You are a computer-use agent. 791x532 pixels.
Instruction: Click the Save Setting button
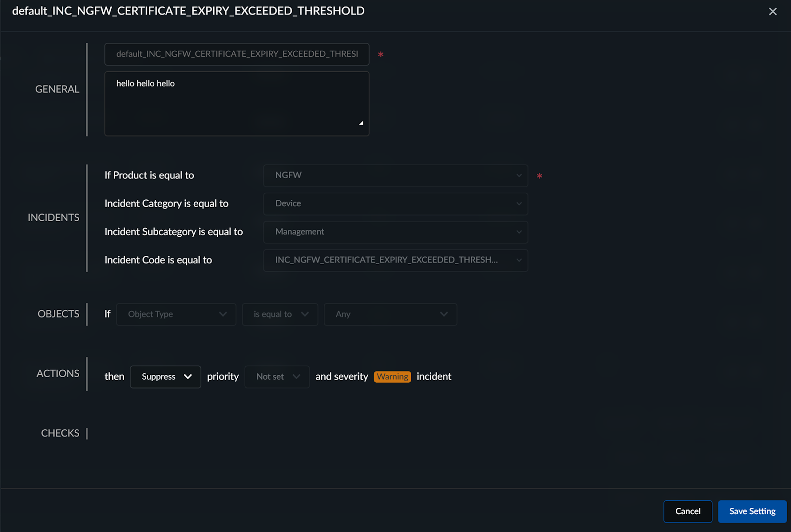pos(752,511)
